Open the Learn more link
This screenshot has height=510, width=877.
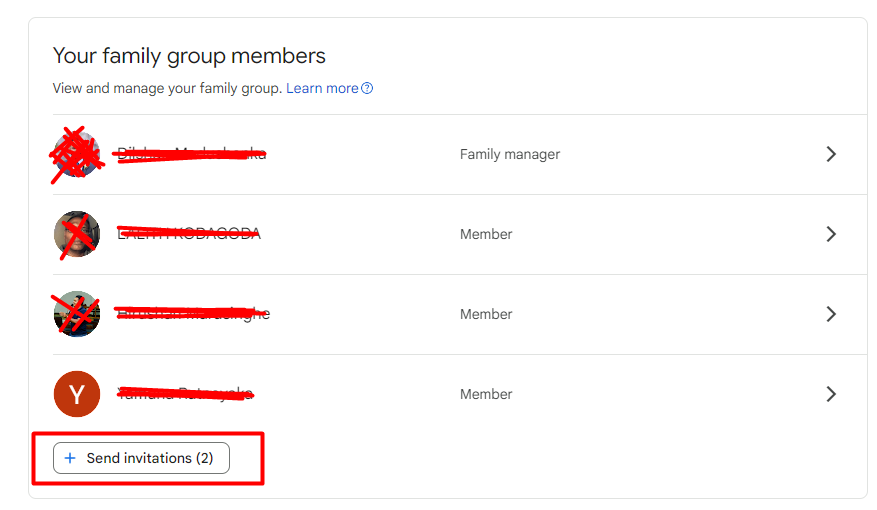(322, 88)
